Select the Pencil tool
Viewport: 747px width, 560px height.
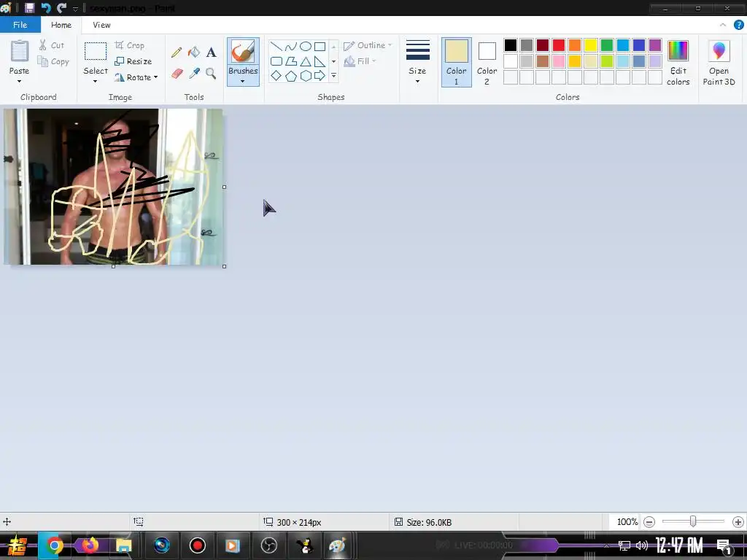coord(177,52)
